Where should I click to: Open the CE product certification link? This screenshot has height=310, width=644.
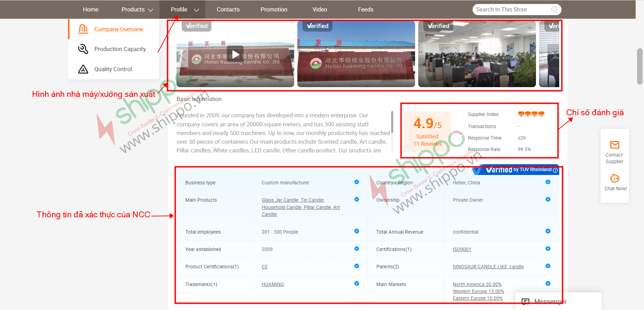pyautogui.click(x=265, y=267)
